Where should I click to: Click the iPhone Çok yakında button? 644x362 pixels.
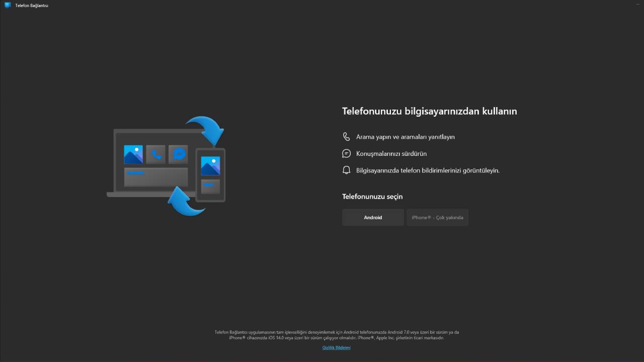(x=437, y=217)
